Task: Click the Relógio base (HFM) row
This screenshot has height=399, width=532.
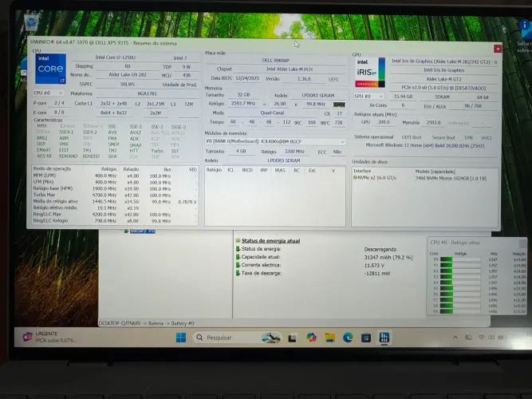Action: [115, 188]
